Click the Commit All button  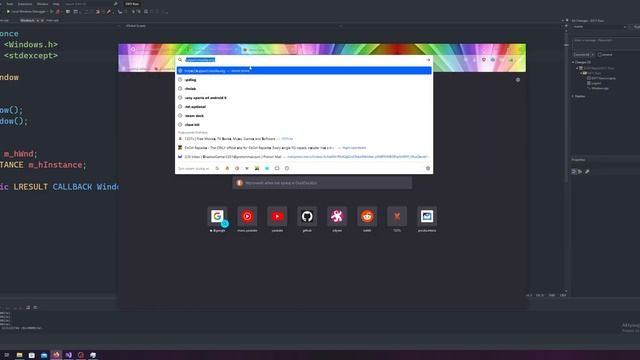coord(581,55)
